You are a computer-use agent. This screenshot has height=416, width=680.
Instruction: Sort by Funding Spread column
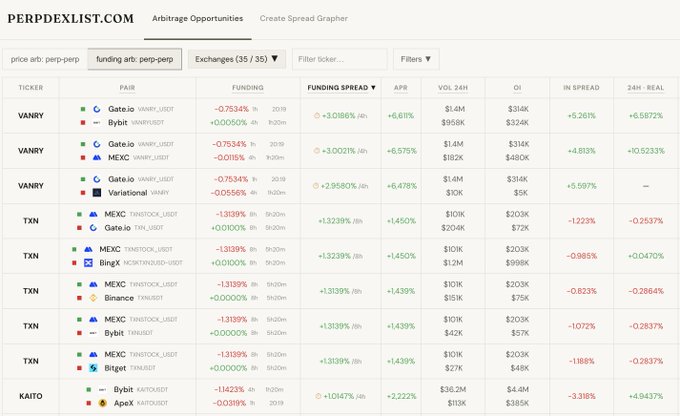pos(341,88)
